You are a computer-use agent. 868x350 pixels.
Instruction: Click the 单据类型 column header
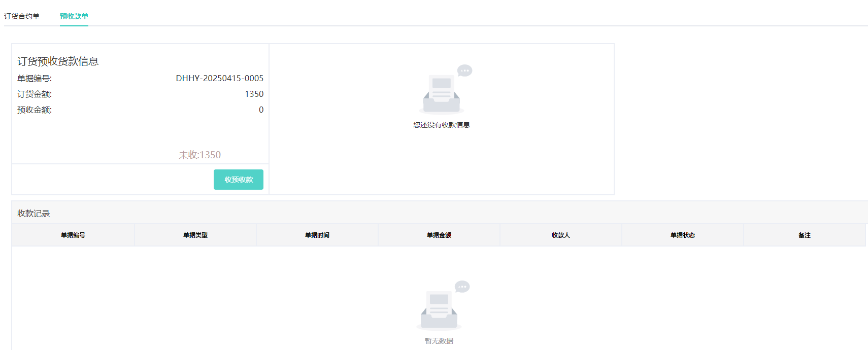pyautogui.click(x=195, y=235)
